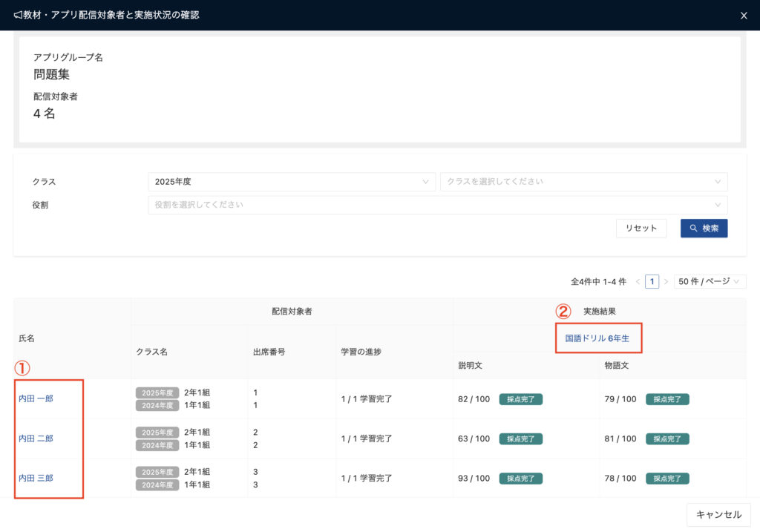Image resolution: width=760 pixels, height=532 pixels.
Task: Click the 検索 search button
Action: 704,229
